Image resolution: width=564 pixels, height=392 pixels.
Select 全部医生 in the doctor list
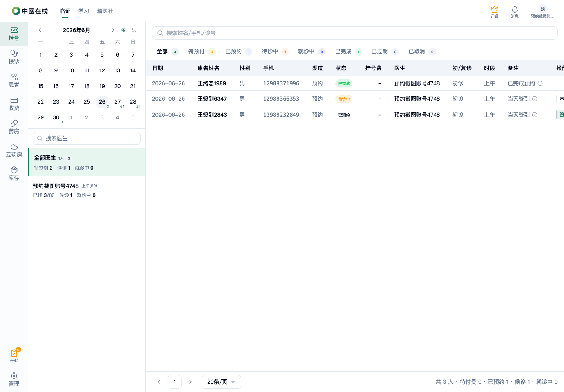point(87,162)
